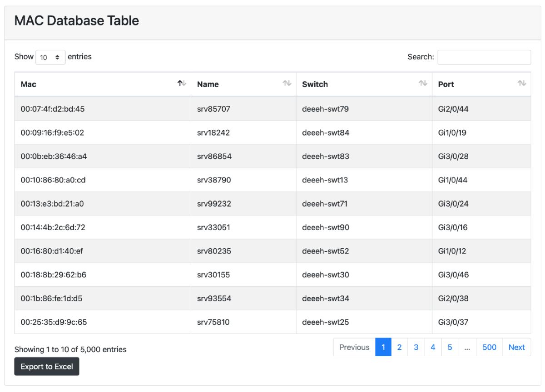Go to the Previous page
The width and height of the screenshot is (545, 392).
tap(354, 347)
